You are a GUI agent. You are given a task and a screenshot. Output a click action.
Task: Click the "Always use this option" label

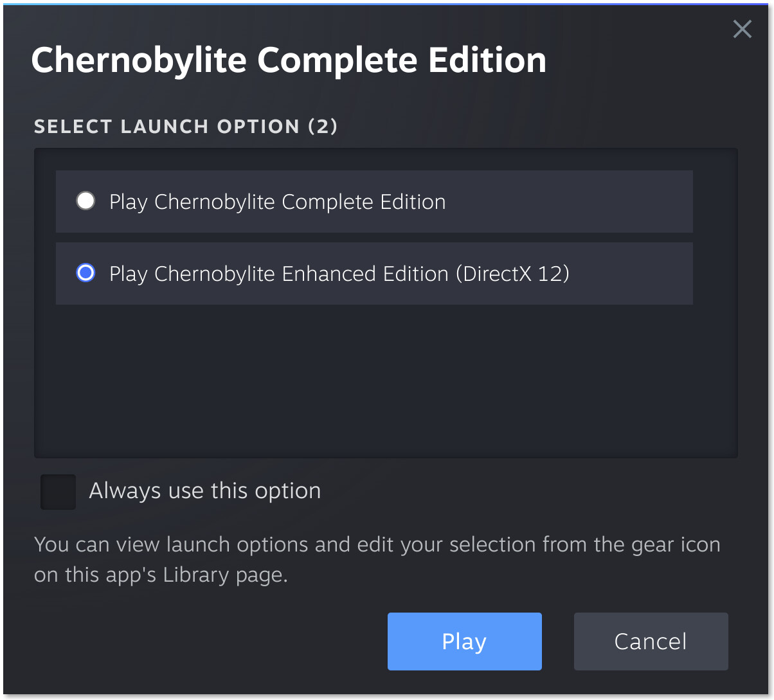click(x=204, y=491)
